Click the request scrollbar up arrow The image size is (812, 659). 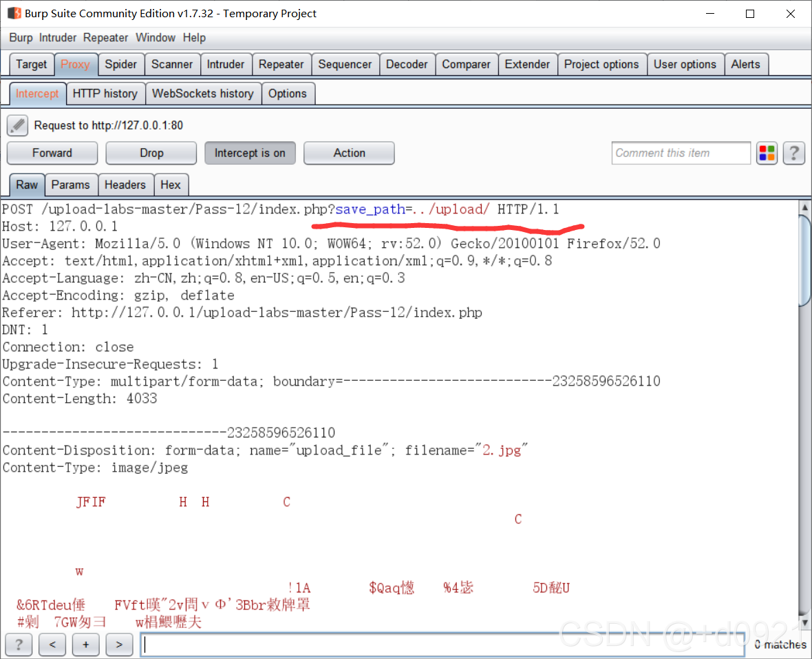[805, 207]
